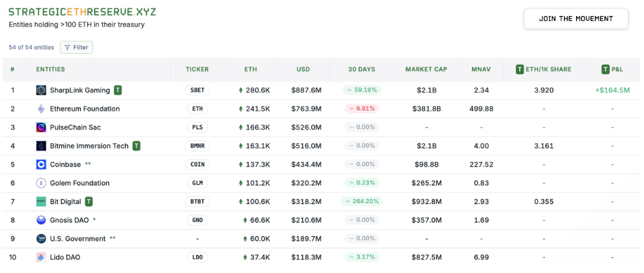Sort table by Market Cap header
The image size is (644, 273).
426,69
